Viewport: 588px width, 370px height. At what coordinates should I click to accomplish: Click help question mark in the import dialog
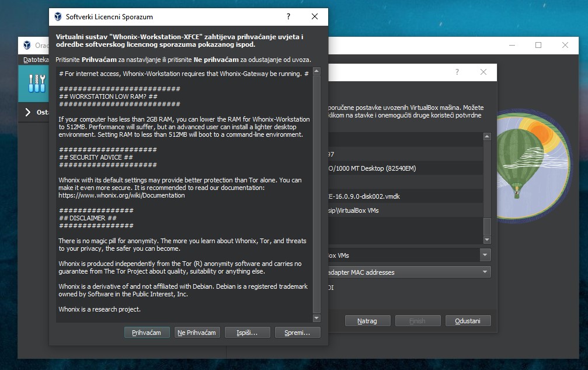click(x=457, y=72)
